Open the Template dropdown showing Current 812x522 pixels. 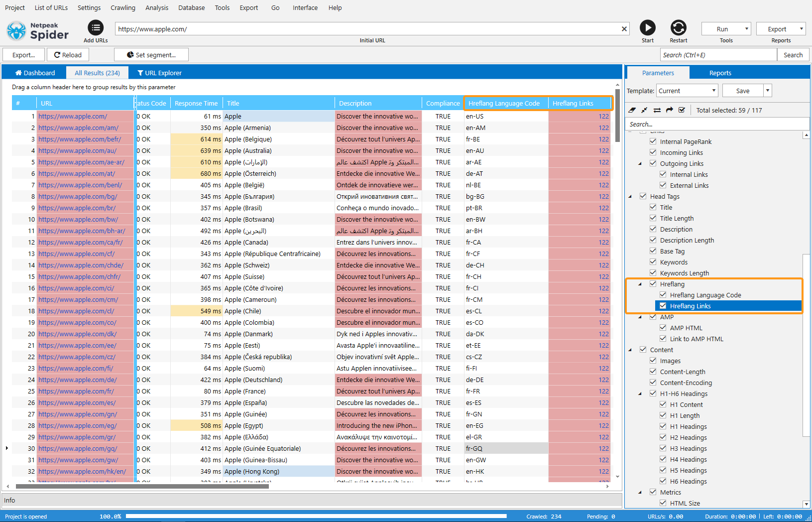click(x=687, y=91)
